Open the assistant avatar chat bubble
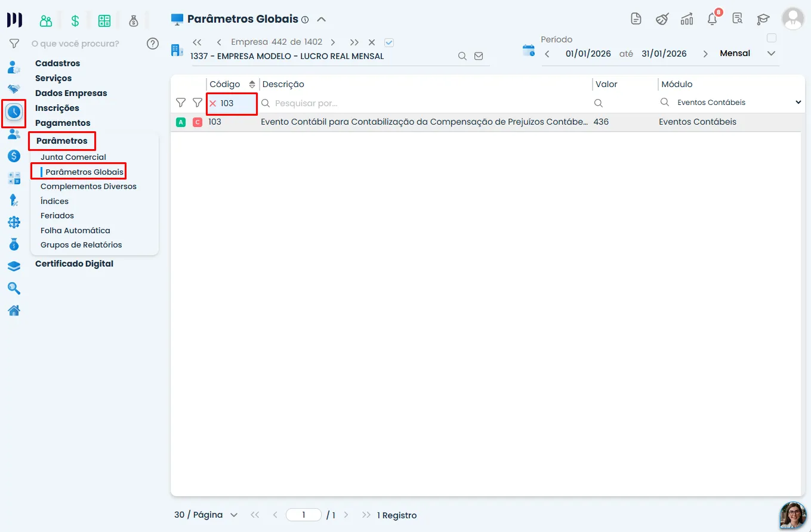 pyautogui.click(x=793, y=515)
